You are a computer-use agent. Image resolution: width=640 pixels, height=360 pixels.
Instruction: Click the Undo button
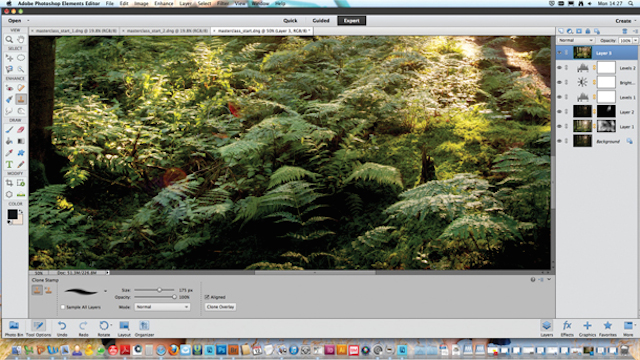62,328
